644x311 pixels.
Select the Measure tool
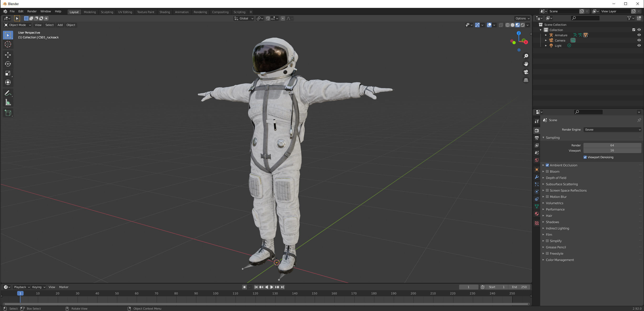coord(8,102)
